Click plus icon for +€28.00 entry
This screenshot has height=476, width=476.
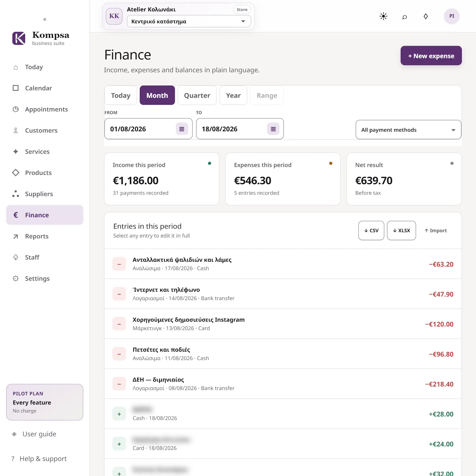point(119,414)
